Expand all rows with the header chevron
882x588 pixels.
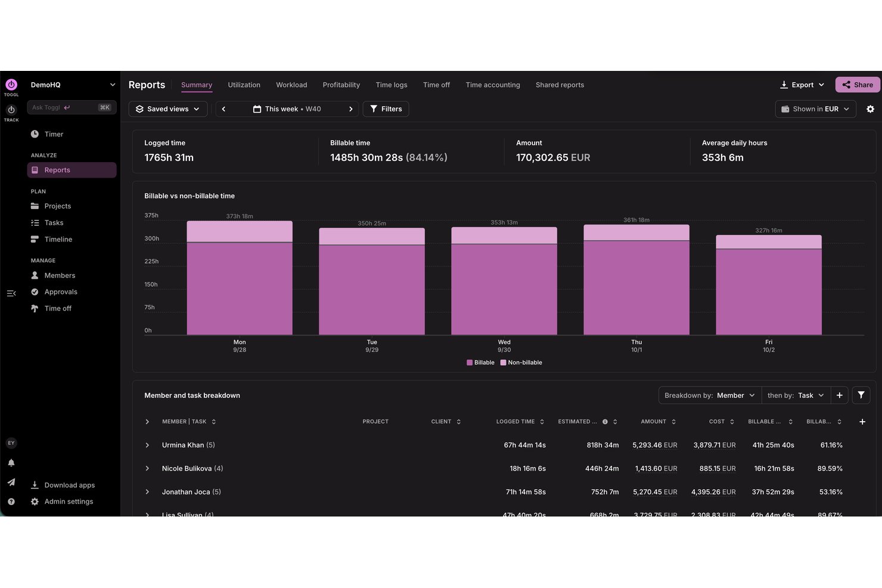click(147, 422)
